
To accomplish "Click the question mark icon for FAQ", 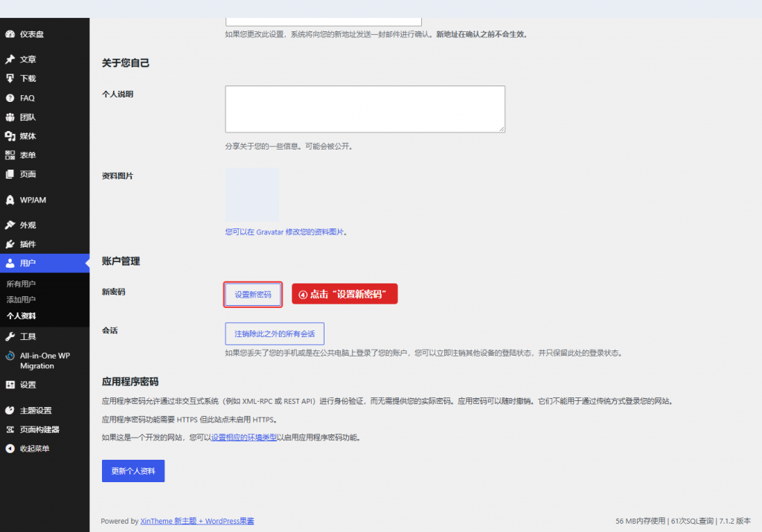I will [x=10, y=97].
